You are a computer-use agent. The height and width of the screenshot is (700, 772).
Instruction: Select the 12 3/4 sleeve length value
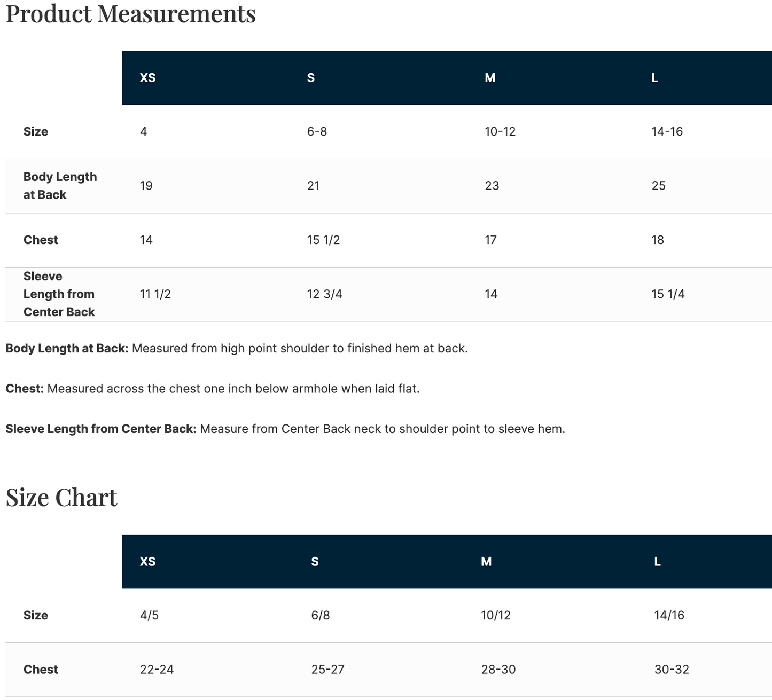click(x=324, y=294)
